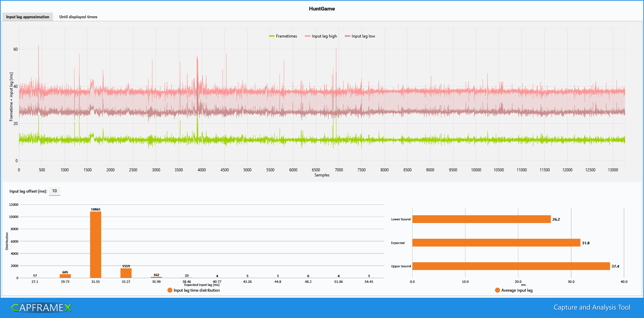Click the 40.0 ms axis tick label
This screenshot has height=318, width=644.
[624, 282]
